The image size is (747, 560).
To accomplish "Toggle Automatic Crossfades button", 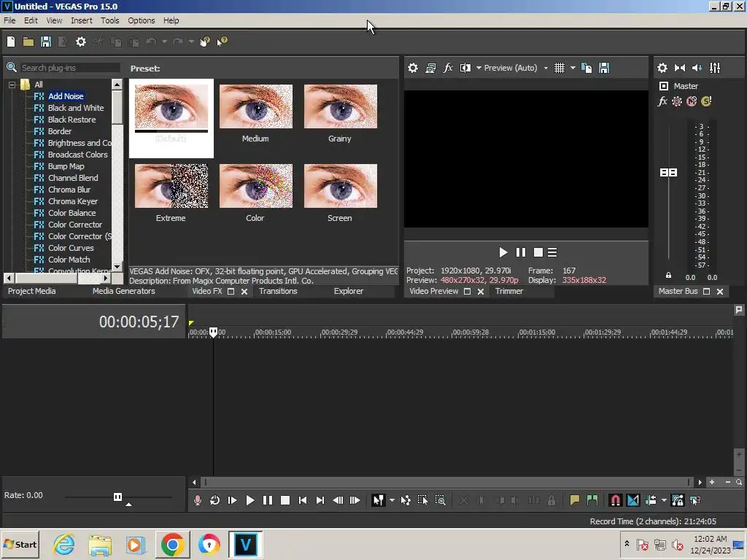I will coord(633,500).
